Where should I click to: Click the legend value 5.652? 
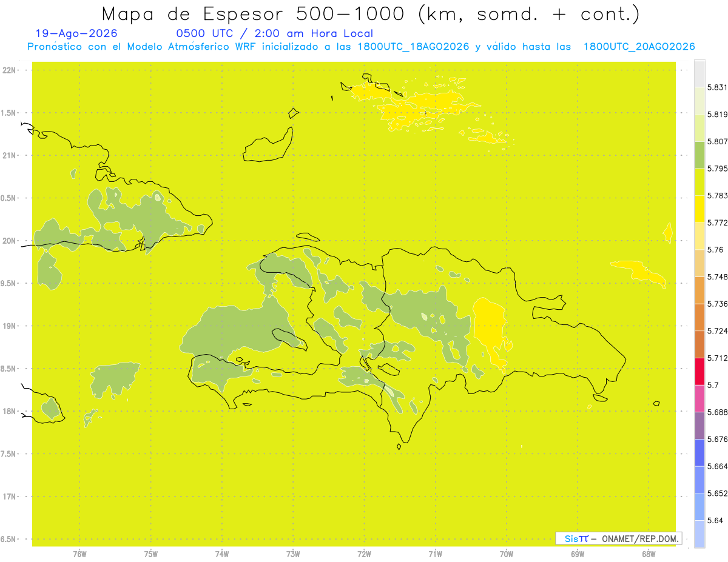pos(718,493)
